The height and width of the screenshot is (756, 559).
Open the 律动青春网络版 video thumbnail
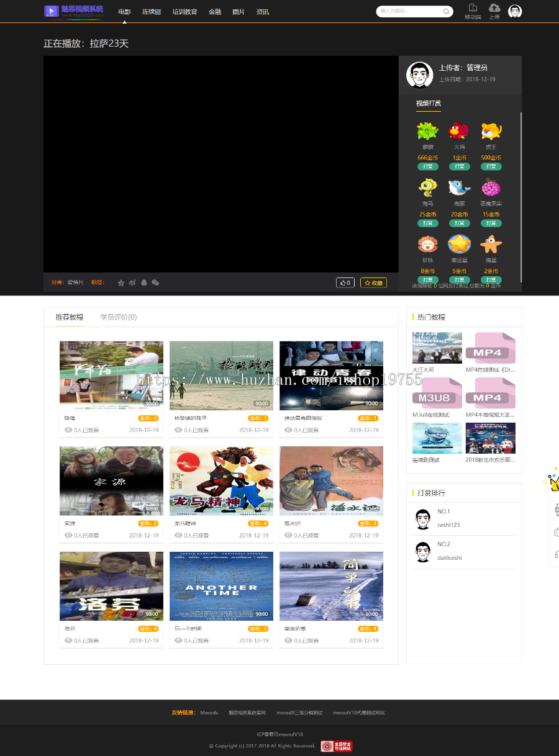(331, 375)
